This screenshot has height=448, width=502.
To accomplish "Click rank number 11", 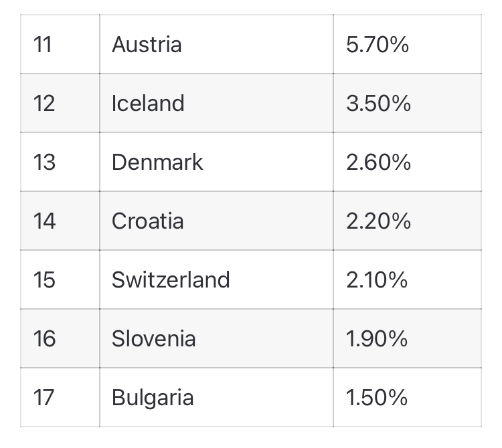I will [x=41, y=45].
